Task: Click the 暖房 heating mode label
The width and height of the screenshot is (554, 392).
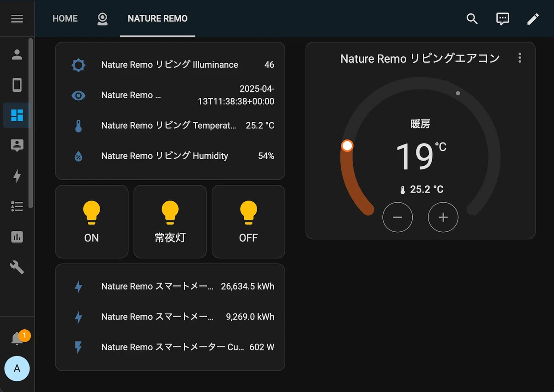Action: [420, 124]
